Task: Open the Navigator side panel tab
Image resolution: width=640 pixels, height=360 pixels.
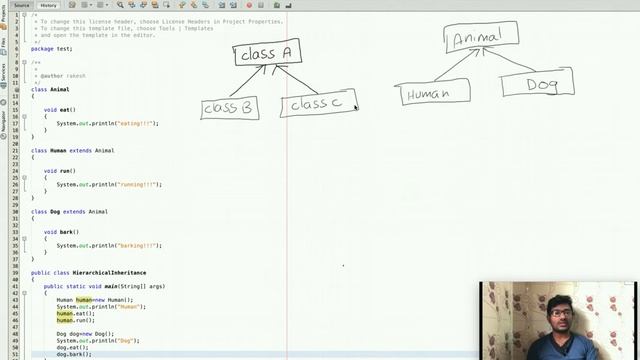Action: point(3,124)
